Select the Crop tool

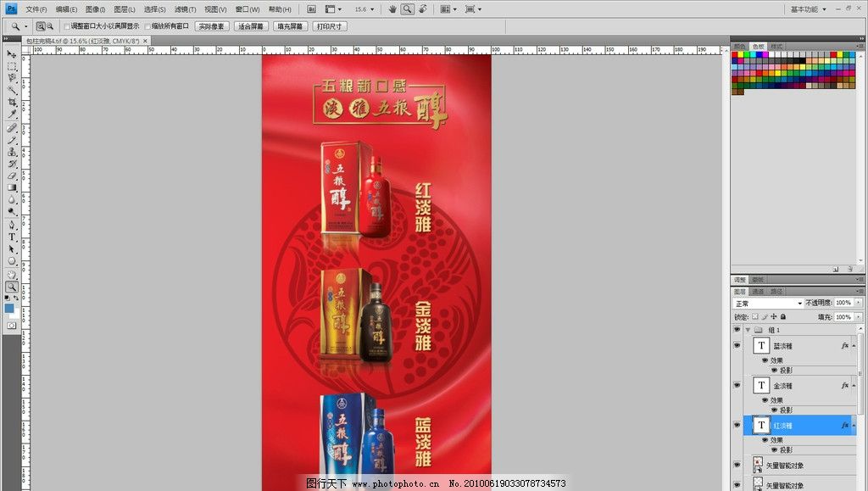point(12,103)
